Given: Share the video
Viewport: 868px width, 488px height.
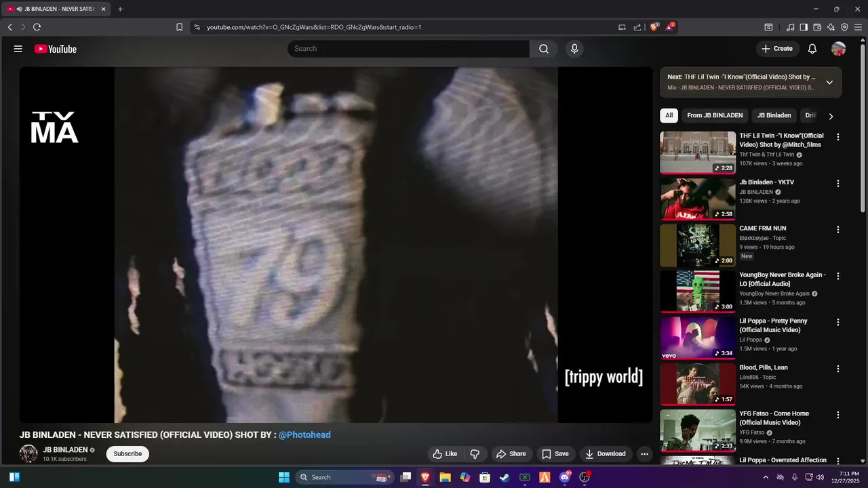Looking at the screenshot, I should click(x=511, y=454).
